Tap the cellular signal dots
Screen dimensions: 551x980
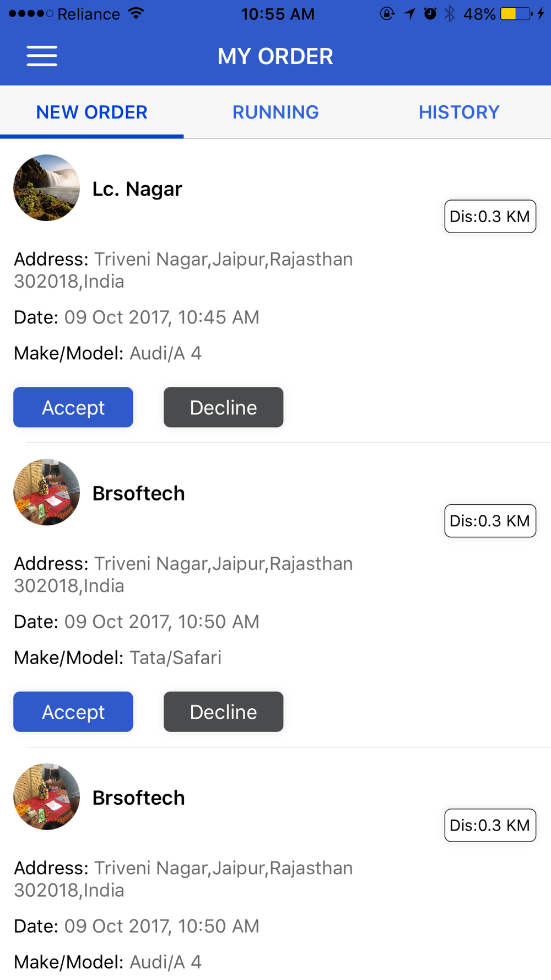(x=31, y=13)
